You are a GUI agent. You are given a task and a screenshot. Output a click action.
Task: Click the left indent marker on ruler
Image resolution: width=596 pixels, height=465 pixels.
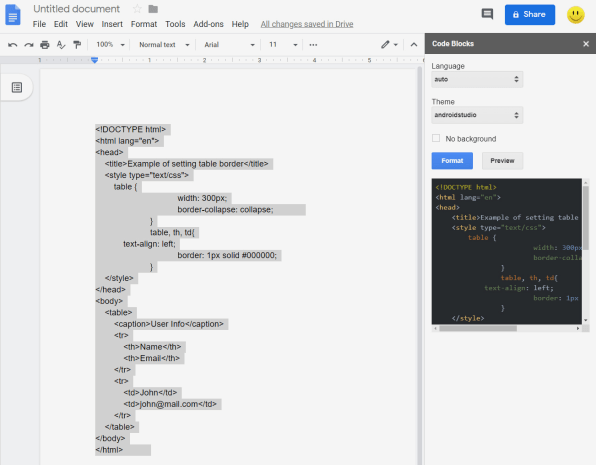(x=95, y=60)
